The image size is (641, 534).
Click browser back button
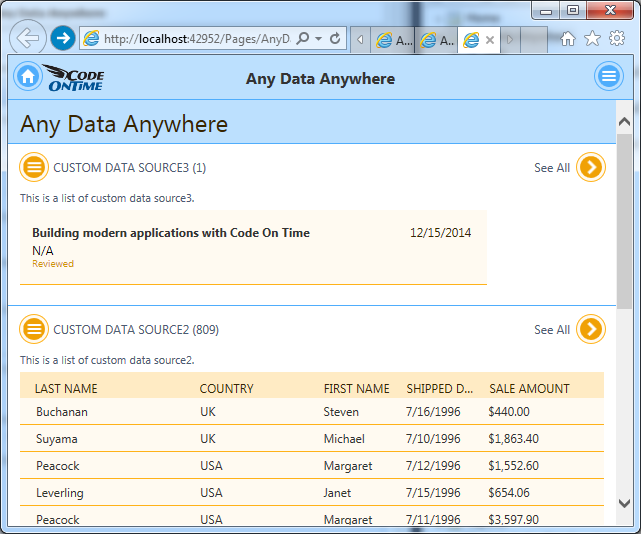(29, 38)
